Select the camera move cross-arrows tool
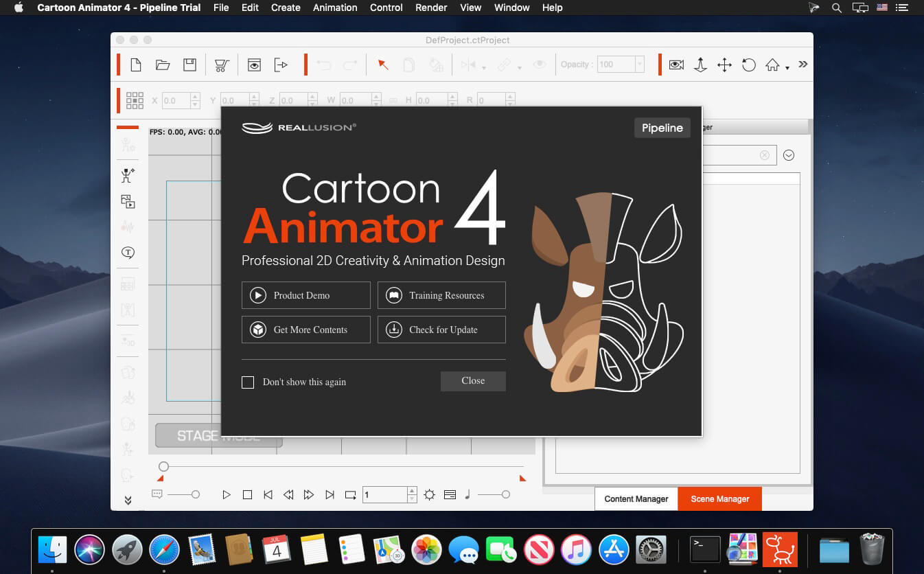The height and width of the screenshot is (574, 924). tap(724, 65)
